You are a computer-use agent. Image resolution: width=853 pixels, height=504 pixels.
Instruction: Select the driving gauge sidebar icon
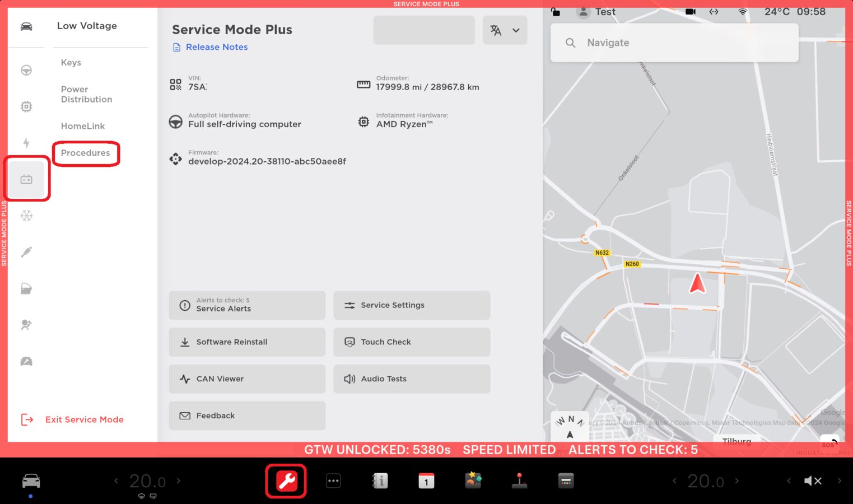26,361
